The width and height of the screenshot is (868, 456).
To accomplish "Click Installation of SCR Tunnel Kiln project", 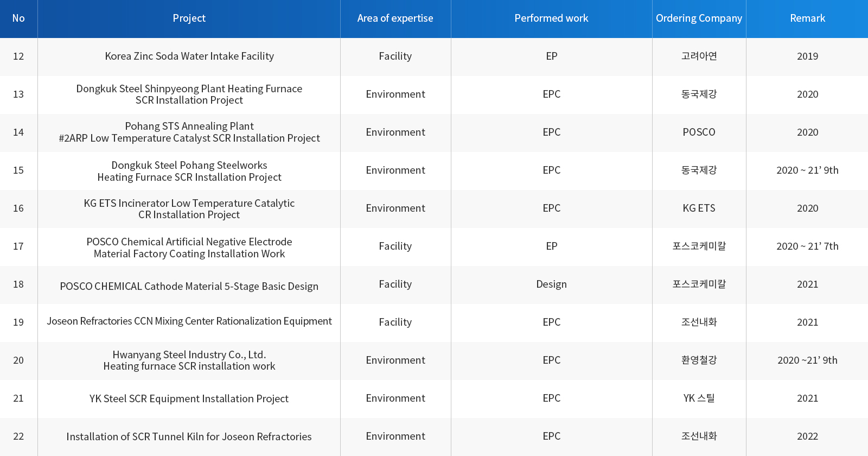I will click(189, 437).
